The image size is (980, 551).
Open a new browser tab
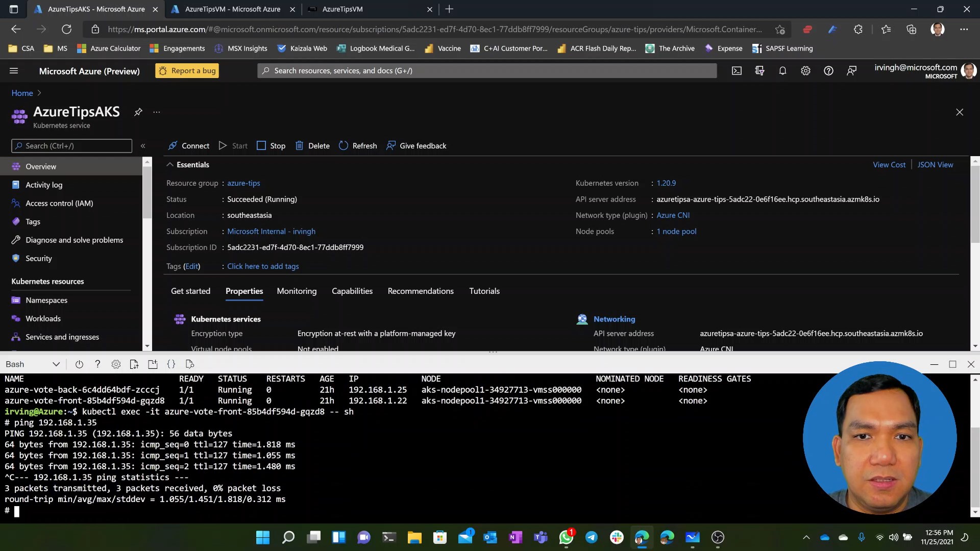point(449,9)
